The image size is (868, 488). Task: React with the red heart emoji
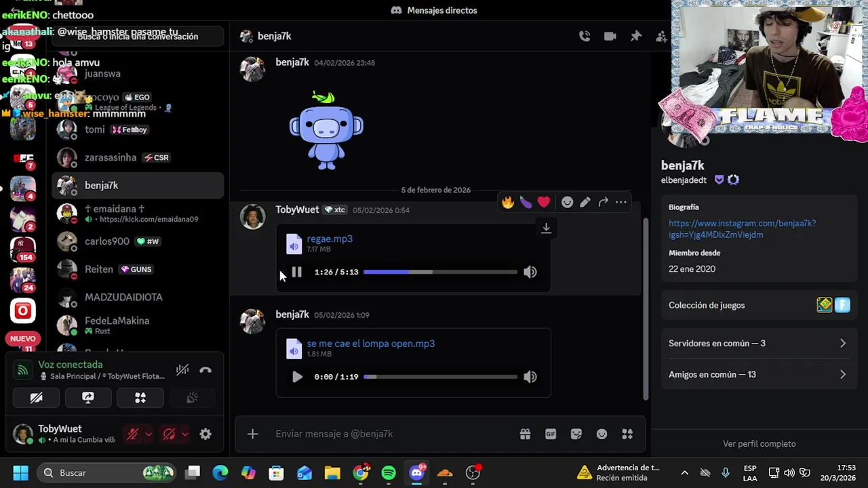point(544,202)
